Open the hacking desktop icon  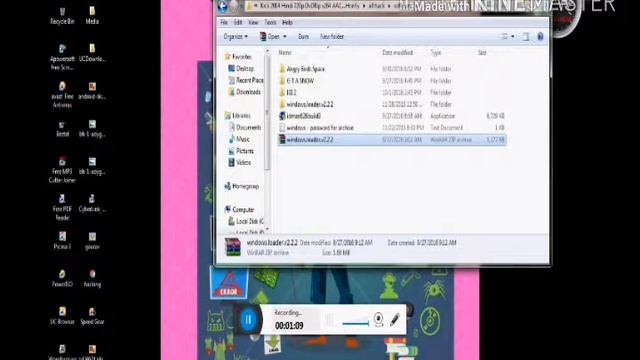[92, 278]
